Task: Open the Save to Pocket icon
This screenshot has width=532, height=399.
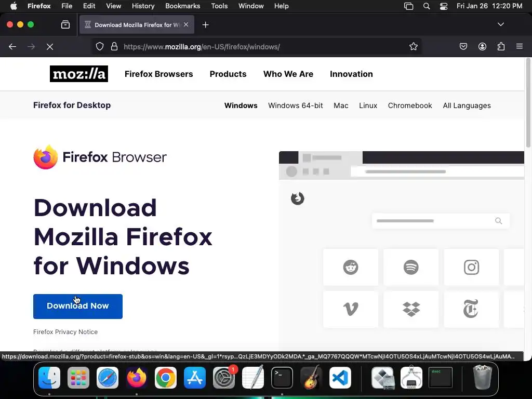Action: coord(463,46)
